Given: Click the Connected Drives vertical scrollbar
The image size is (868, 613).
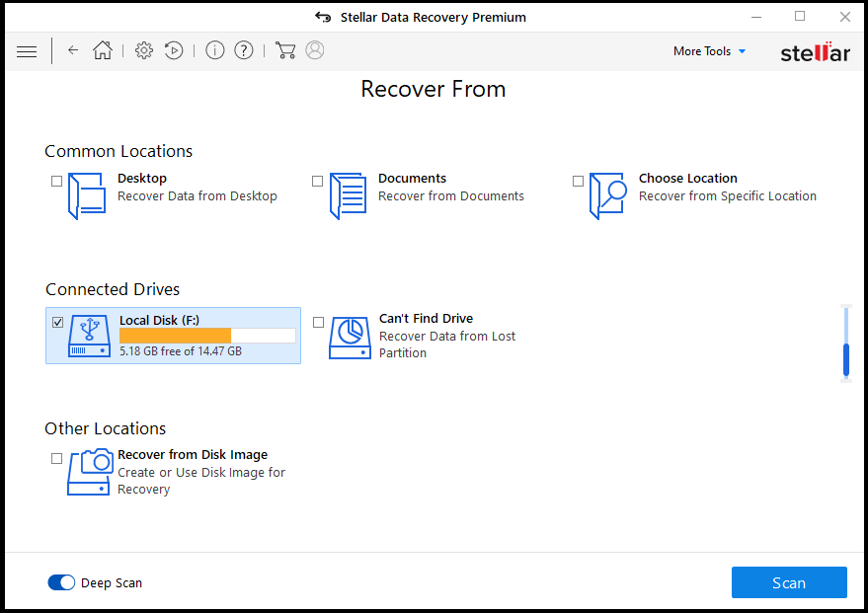Looking at the screenshot, I should (846, 343).
